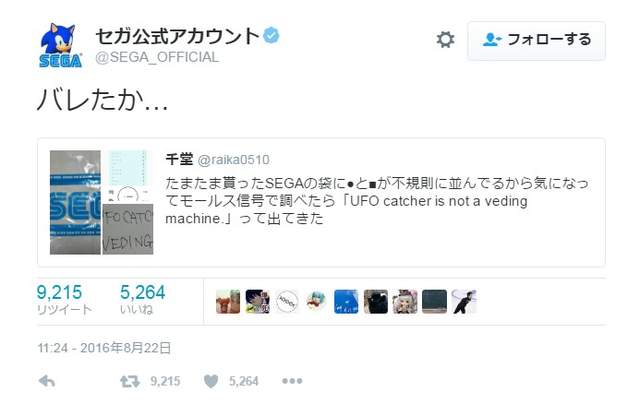This screenshot has height=416, width=640.
Task: View the 5,264 いいね list
Action: 142,299
